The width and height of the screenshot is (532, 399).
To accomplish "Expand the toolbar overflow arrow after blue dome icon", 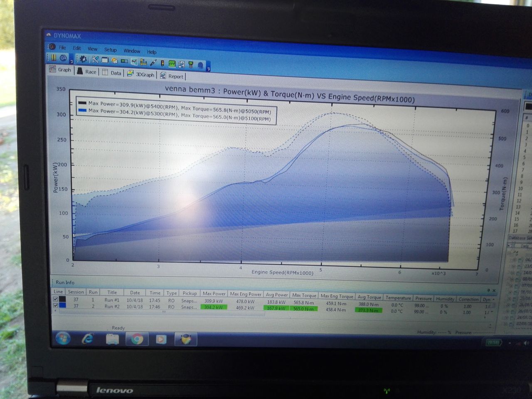I will (209, 68).
